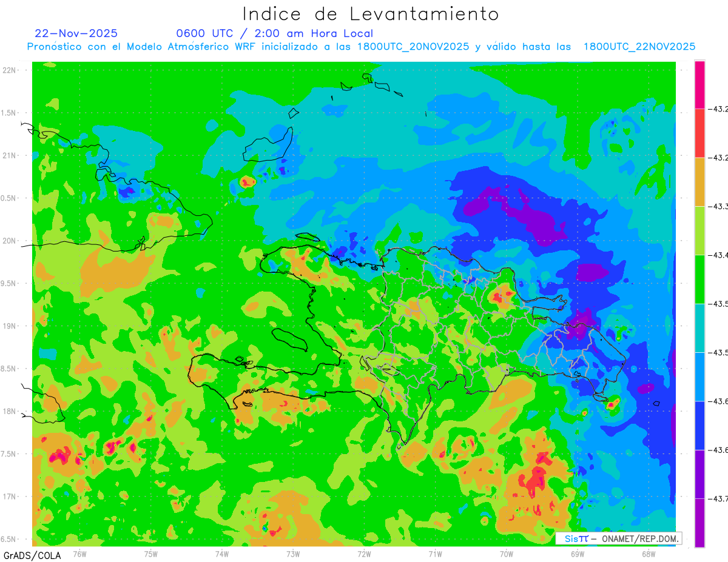Click the 'GrADS/COLA' label

[x=32, y=555]
